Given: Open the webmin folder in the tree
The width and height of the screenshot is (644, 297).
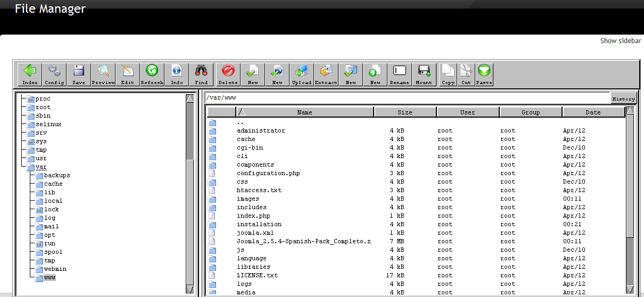Looking at the screenshot, I should 55,269.
